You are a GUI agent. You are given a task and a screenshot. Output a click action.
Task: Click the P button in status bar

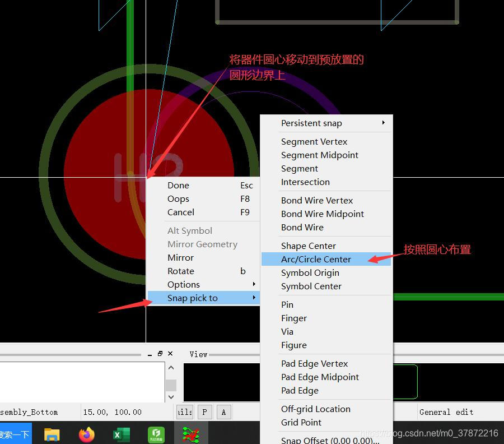coord(204,412)
